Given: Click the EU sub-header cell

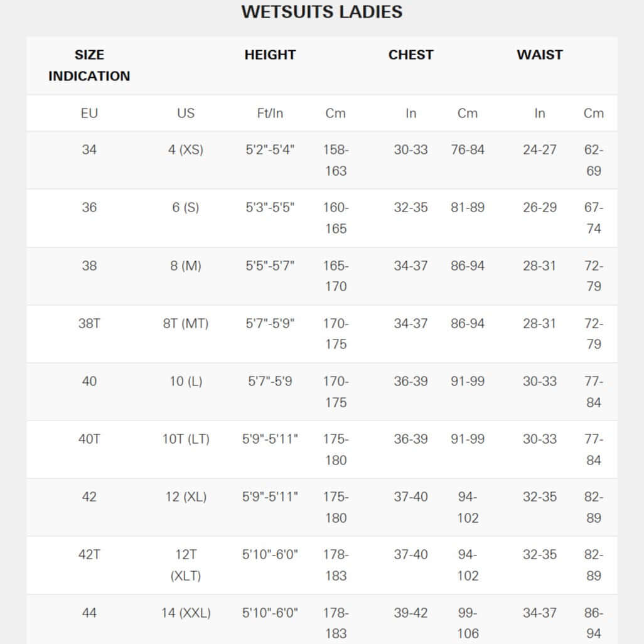Looking at the screenshot, I should click(89, 113).
